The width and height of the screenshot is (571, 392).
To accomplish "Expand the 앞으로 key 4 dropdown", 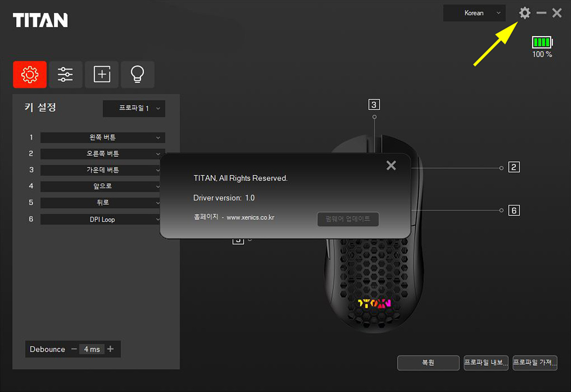I will (x=103, y=186).
